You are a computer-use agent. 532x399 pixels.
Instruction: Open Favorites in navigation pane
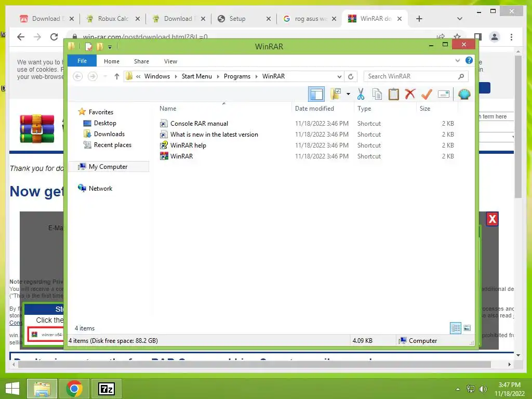[x=101, y=112]
